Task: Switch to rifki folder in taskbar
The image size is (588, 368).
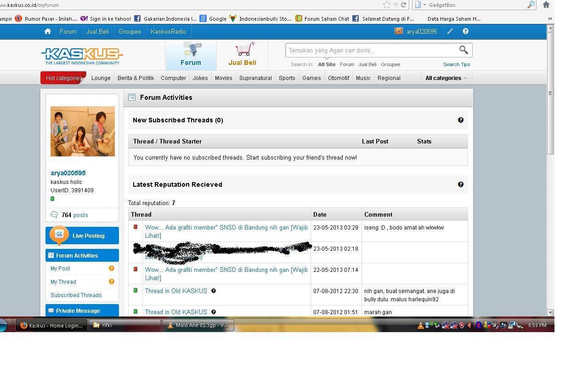Action: [x=125, y=325]
